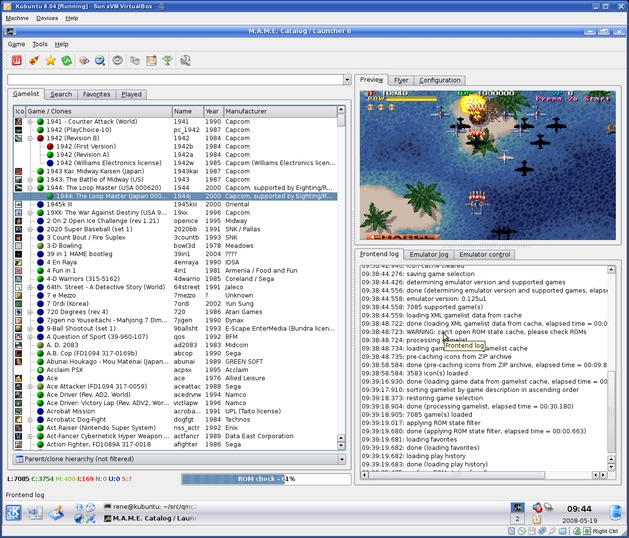The image size is (629, 538).
Task: Click the yellow star favorites toolbar icon
Action: coord(51,61)
